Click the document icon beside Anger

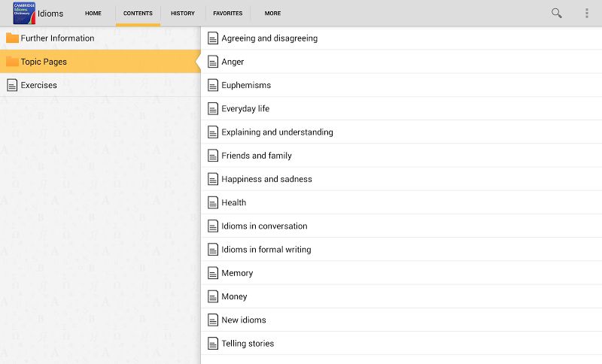pos(213,62)
